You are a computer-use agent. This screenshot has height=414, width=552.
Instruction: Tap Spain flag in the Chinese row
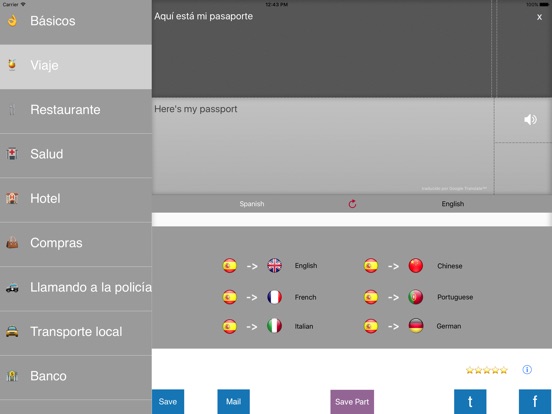click(371, 266)
